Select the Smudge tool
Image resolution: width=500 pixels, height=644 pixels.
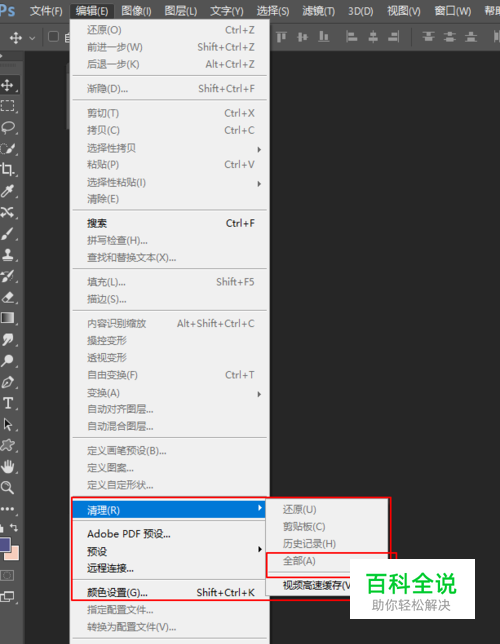pyautogui.click(x=7, y=339)
